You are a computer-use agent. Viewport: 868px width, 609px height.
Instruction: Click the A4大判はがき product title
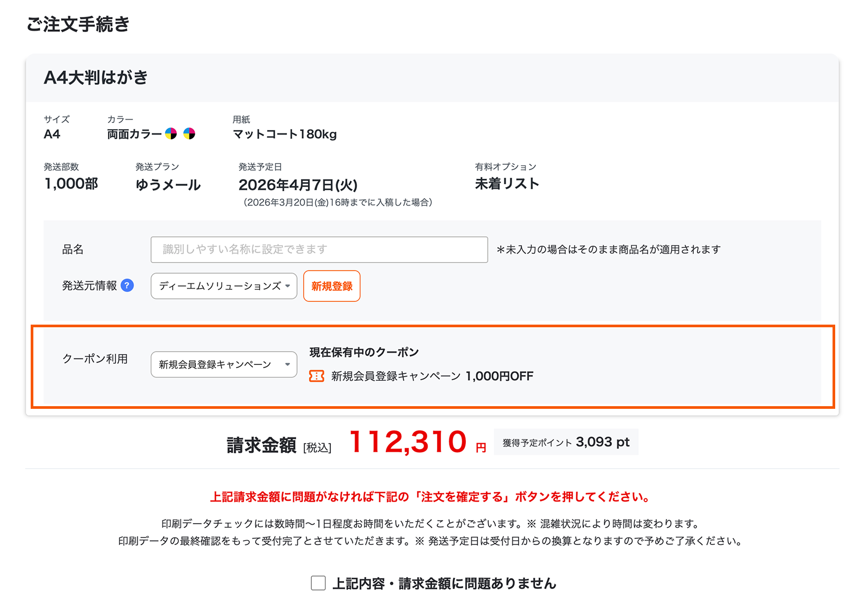pos(96,77)
